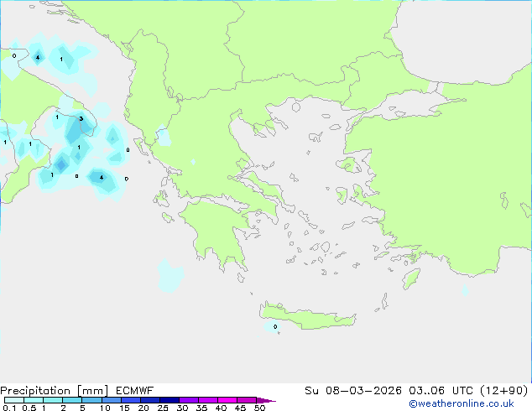Viewport: 532px width, 411px height.
Task: Click the '(12+90)' forecast offset text
Action: coord(504,391)
